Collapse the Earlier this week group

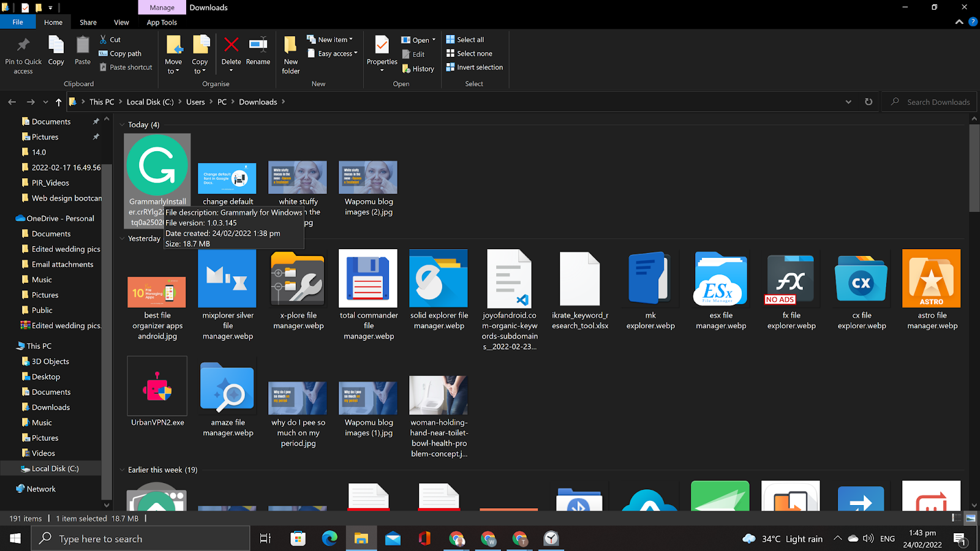click(123, 470)
